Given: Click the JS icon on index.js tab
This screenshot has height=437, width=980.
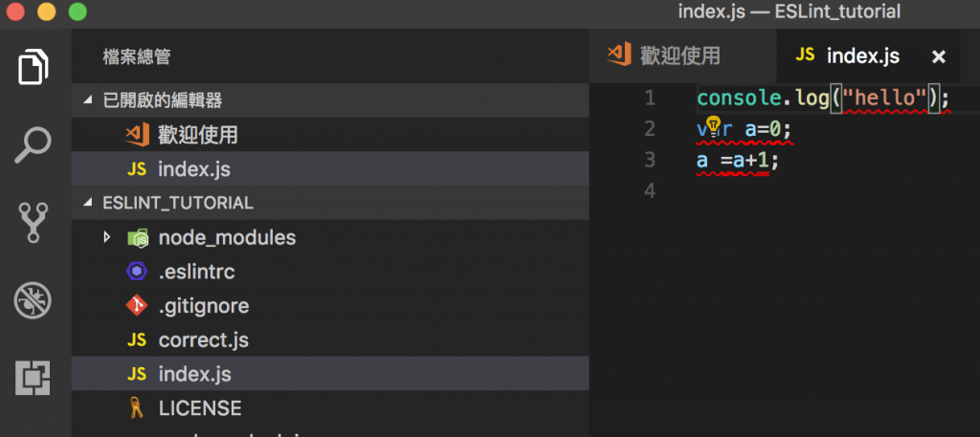Looking at the screenshot, I should click(x=805, y=55).
